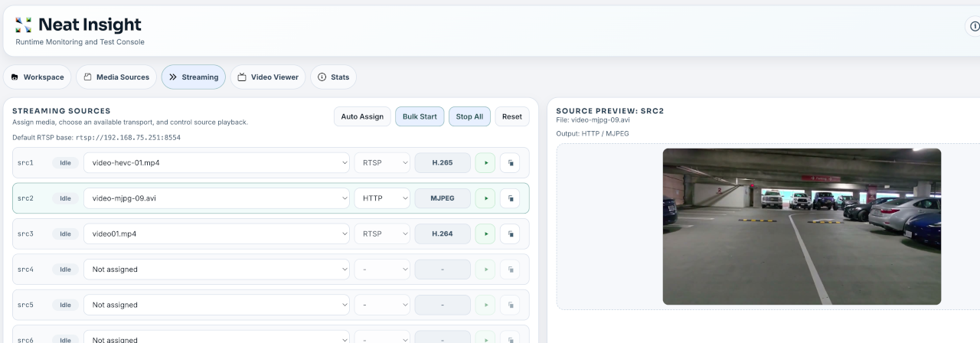Click the MJPEG codec badge for src2
The height and width of the screenshot is (343, 980).
(443, 198)
